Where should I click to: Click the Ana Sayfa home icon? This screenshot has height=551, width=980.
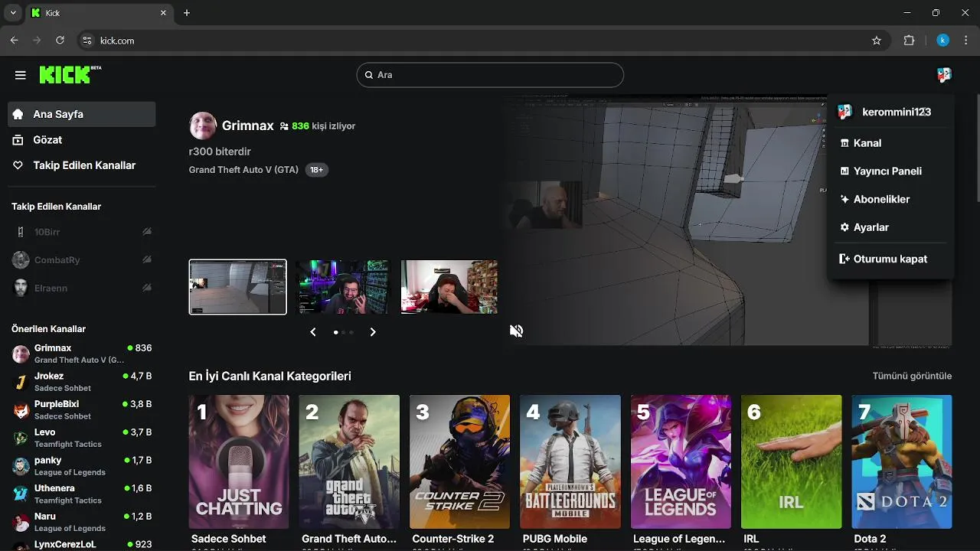[18, 114]
